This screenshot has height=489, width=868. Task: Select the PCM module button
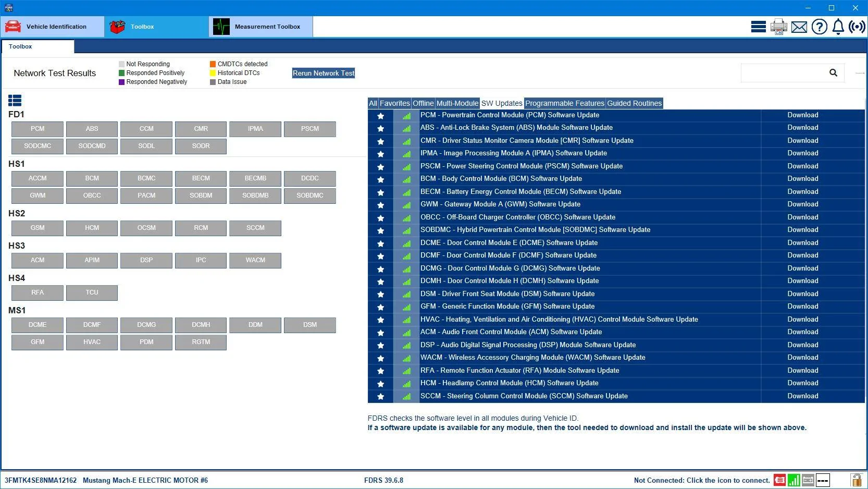tap(38, 129)
